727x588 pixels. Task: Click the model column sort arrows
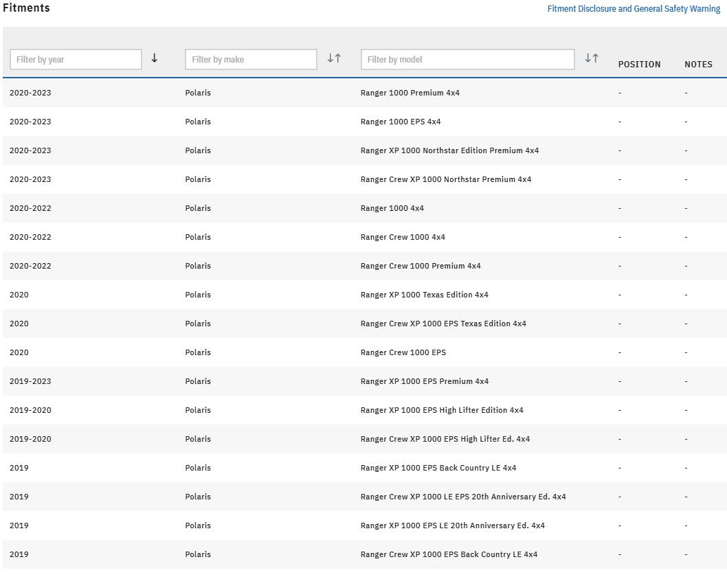click(592, 58)
